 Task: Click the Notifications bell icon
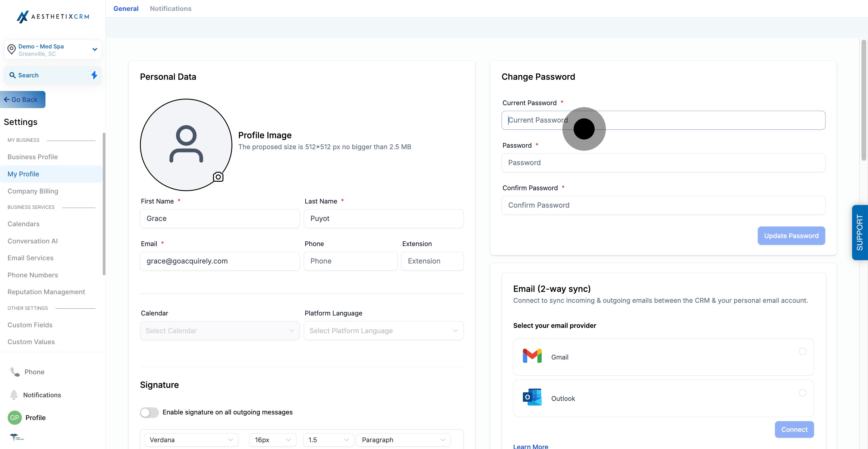click(x=14, y=395)
